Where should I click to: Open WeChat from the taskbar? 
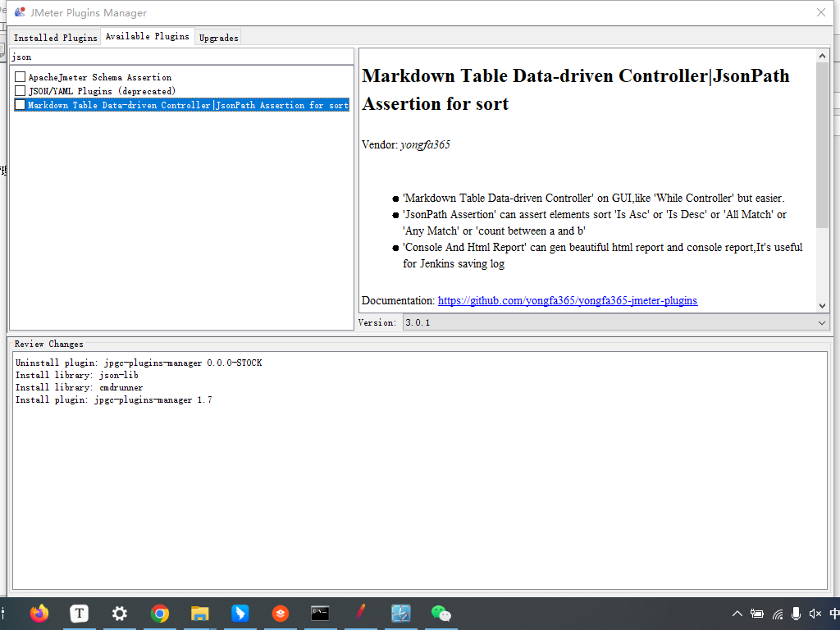(x=441, y=614)
